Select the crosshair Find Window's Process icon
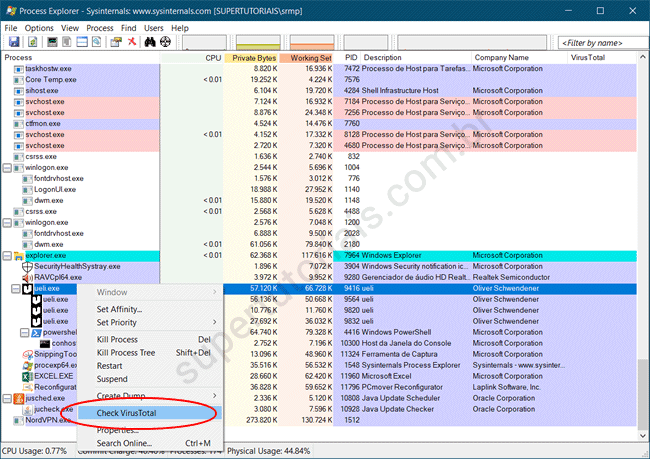This screenshot has width=650, height=459. pyautogui.click(x=167, y=42)
